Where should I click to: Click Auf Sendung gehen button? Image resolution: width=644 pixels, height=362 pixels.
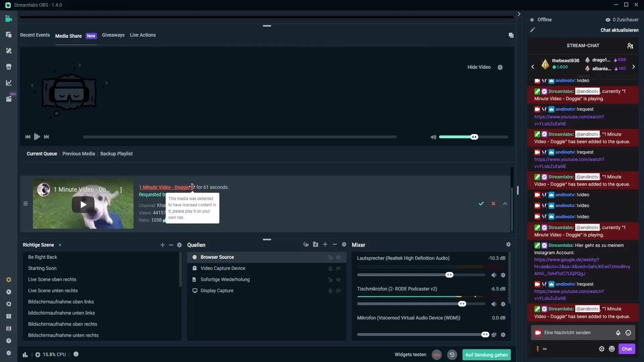tap(486, 355)
